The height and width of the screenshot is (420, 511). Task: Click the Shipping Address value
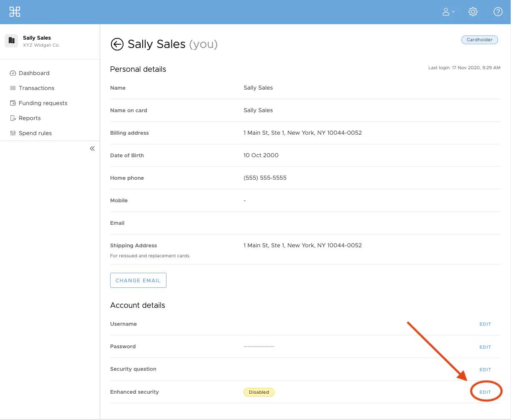pos(302,245)
